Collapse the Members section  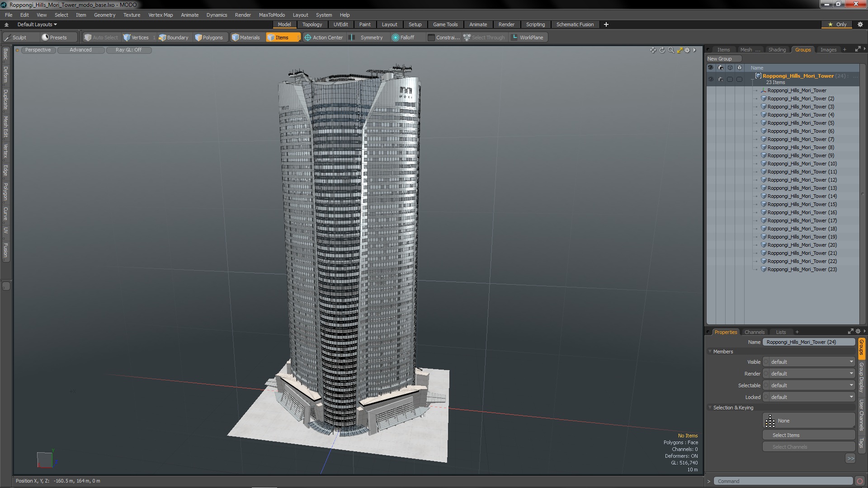(710, 352)
